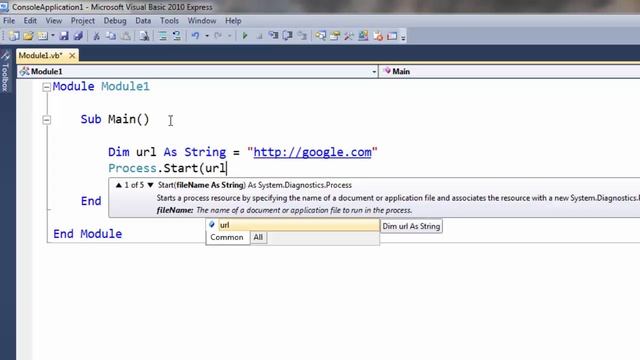Open the Undo history dropdown arrow
The height and width of the screenshot is (360, 640).
pos(207,36)
